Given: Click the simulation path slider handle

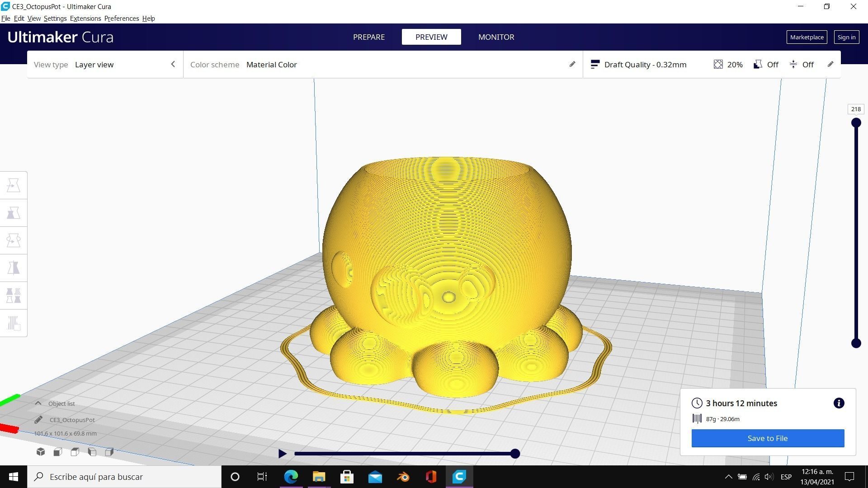Looking at the screenshot, I should [515, 454].
